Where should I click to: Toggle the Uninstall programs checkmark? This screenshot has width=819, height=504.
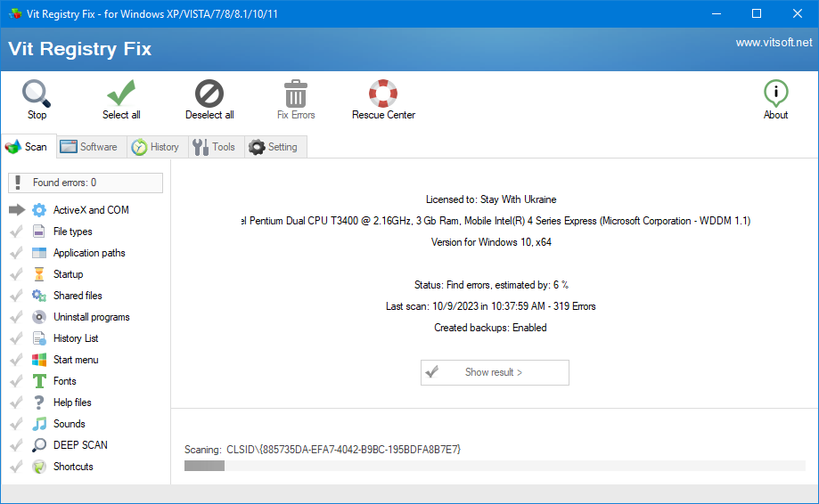pyautogui.click(x=16, y=317)
